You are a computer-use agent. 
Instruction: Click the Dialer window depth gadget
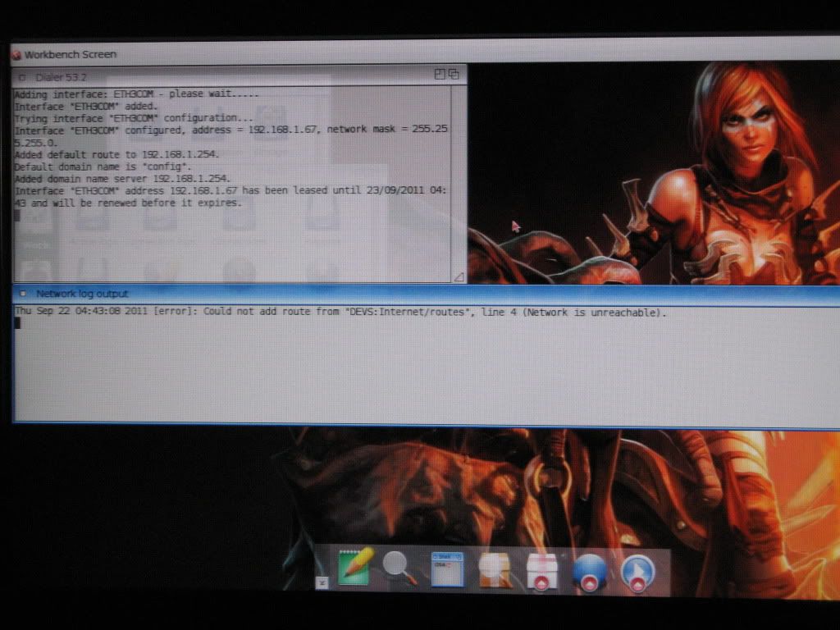pyautogui.click(x=454, y=74)
